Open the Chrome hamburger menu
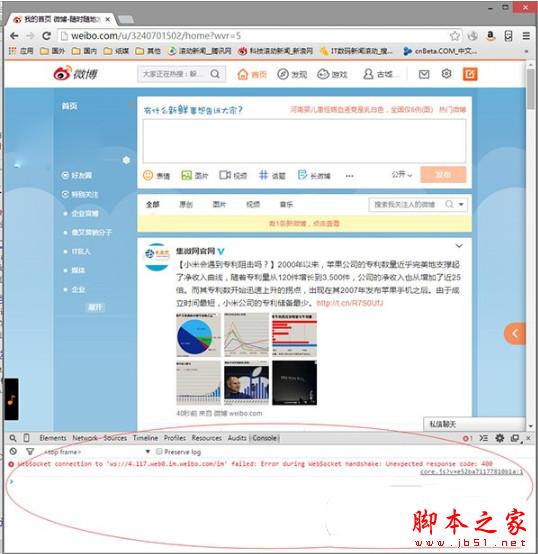The height and width of the screenshot is (554, 538). [526, 36]
